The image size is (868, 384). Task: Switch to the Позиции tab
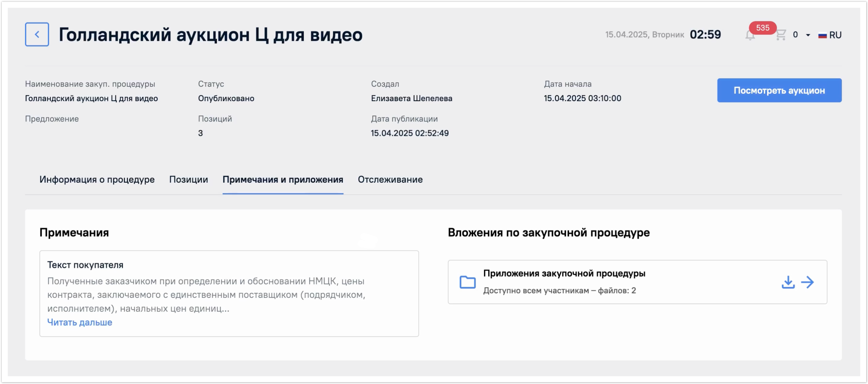(188, 179)
